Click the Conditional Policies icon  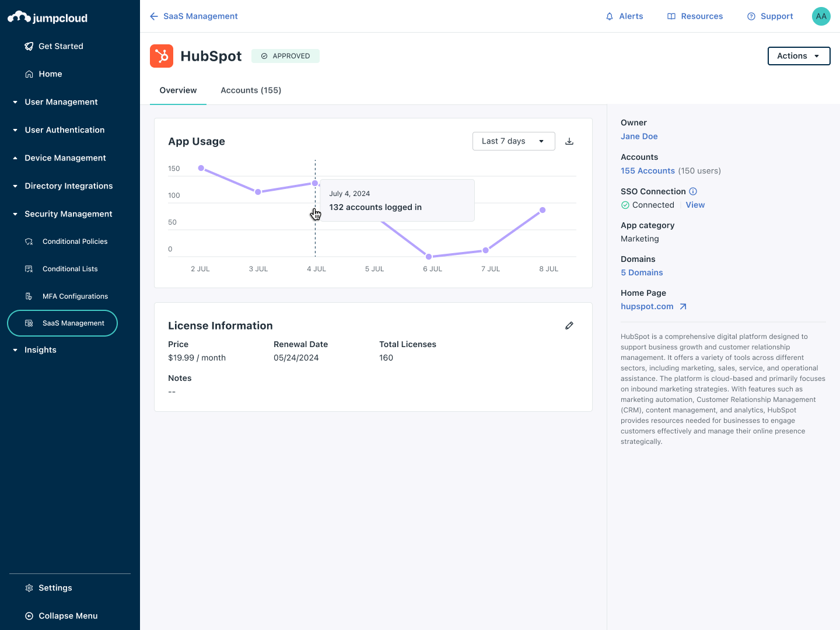pyautogui.click(x=29, y=242)
